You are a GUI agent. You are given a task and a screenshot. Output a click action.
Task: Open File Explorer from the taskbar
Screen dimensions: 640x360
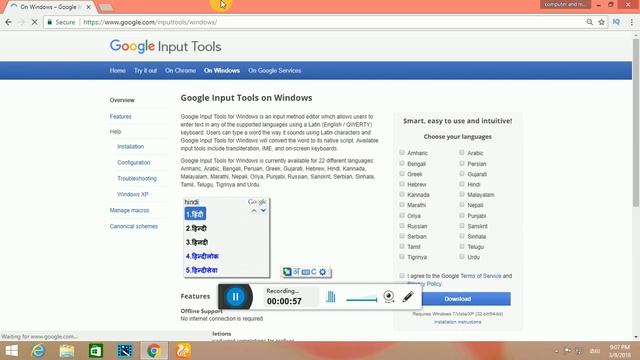[x=67, y=351]
